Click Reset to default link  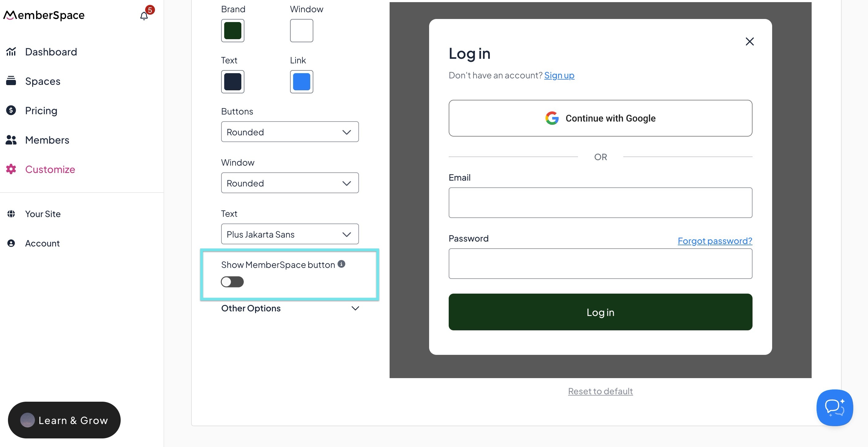(600, 391)
